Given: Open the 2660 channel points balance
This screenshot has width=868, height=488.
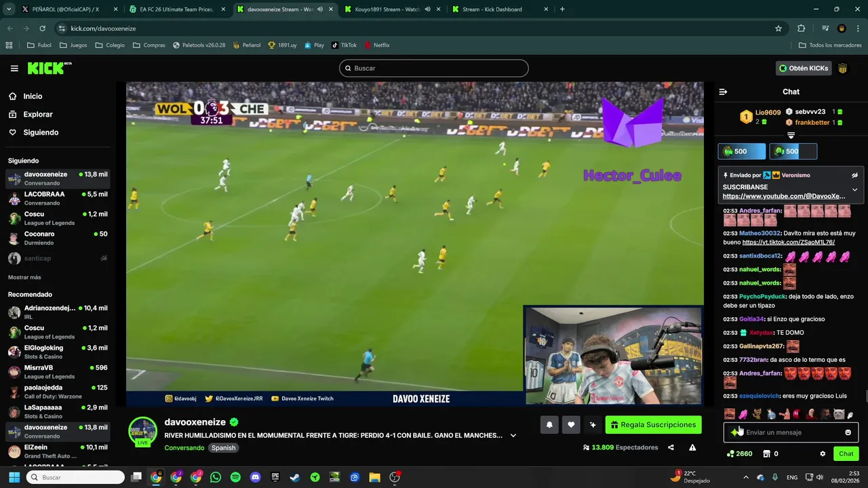Looking at the screenshot, I should pos(739,453).
